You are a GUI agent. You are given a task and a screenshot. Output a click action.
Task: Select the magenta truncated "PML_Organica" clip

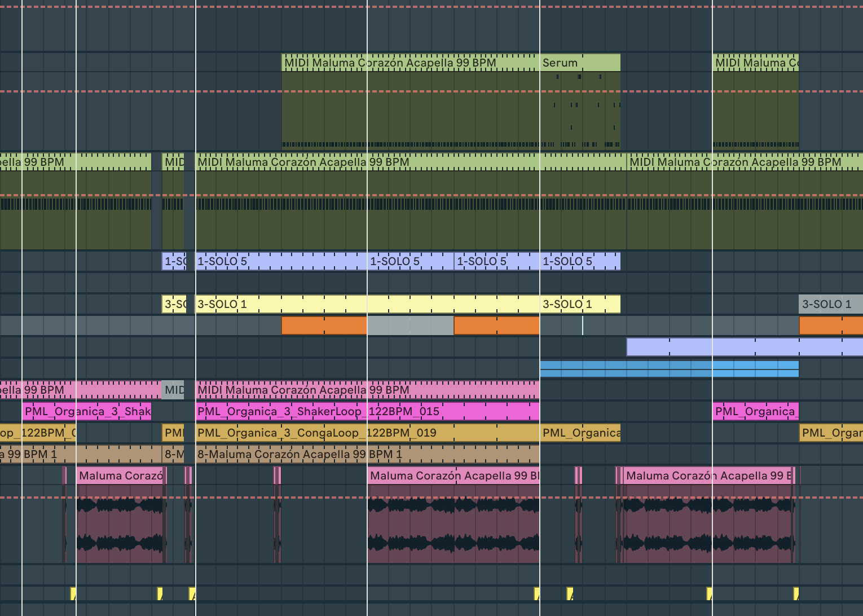click(756, 411)
